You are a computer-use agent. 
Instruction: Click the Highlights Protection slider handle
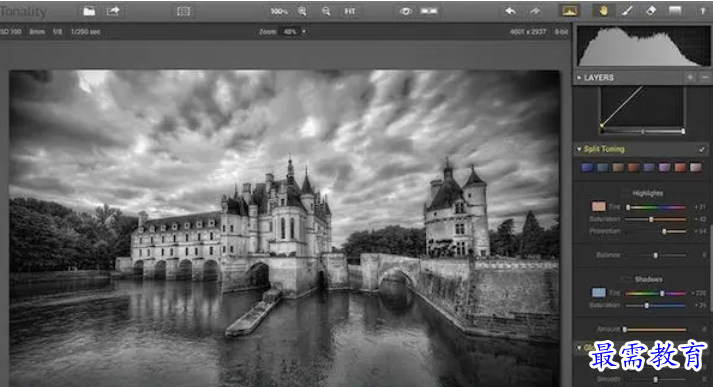coord(664,231)
